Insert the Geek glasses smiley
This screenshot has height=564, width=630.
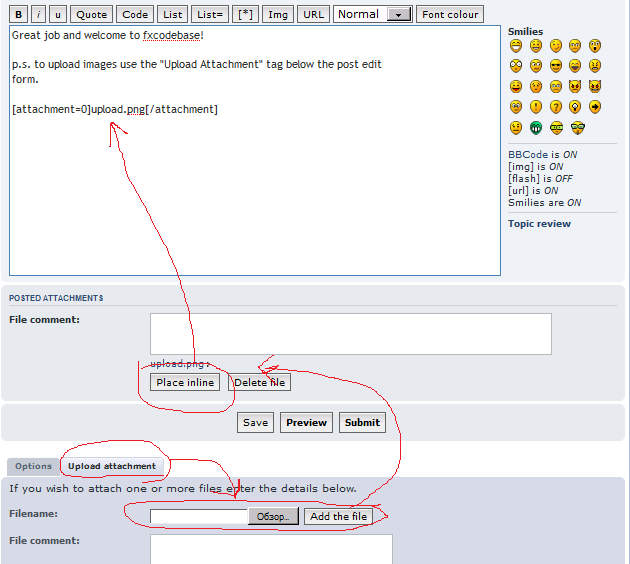(x=556, y=128)
